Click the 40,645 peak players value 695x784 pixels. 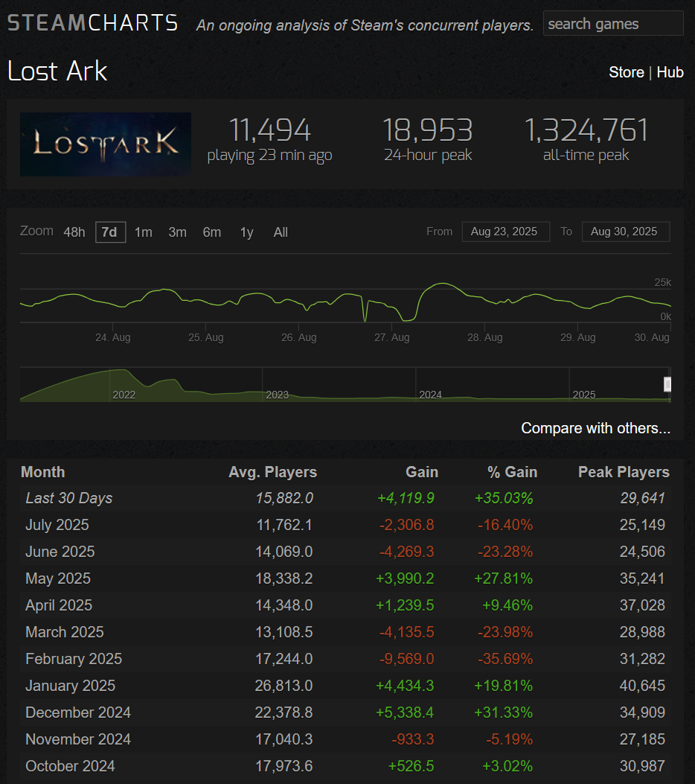pos(642,686)
